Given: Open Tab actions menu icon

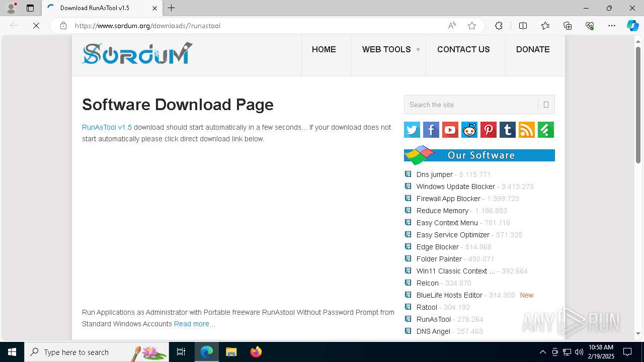Looking at the screenshot, I should click(30, 8).
